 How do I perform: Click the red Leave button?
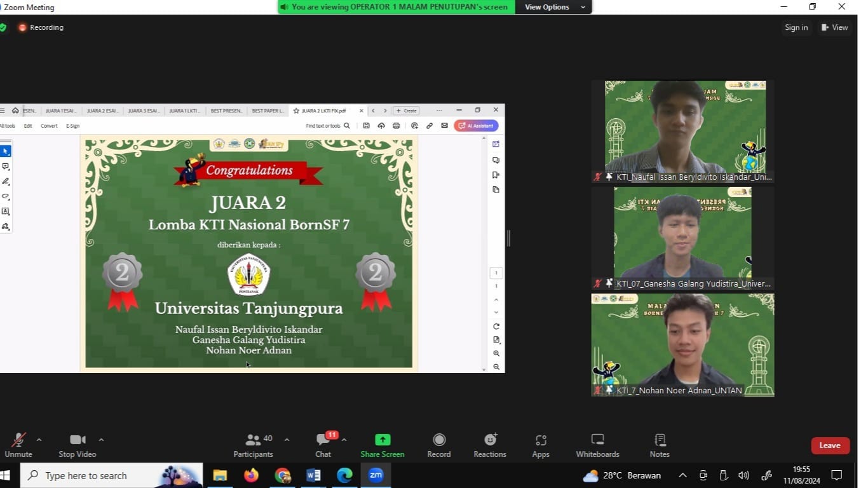coord(830,445)
